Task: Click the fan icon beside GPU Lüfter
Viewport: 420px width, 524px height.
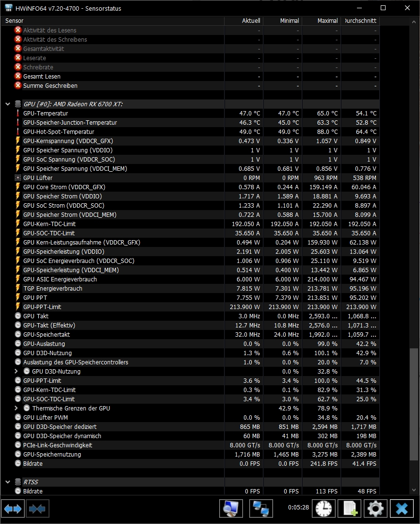Action: tap(17, 178)
